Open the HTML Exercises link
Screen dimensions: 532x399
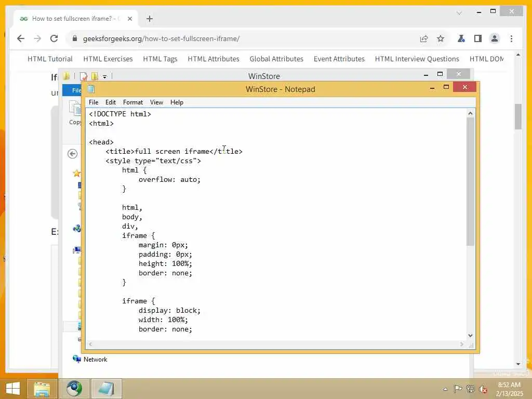point(108,59)
